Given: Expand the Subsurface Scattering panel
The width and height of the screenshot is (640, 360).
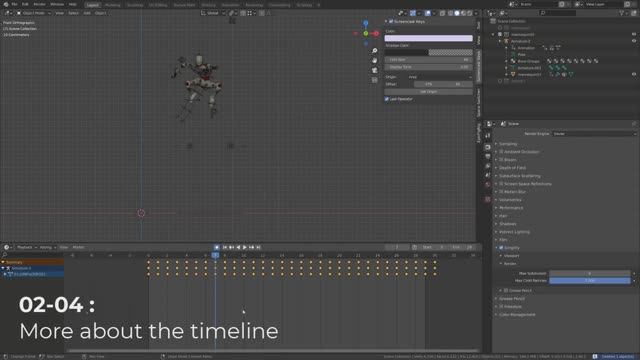Looking at the screenshot, I should click(520, 176).
